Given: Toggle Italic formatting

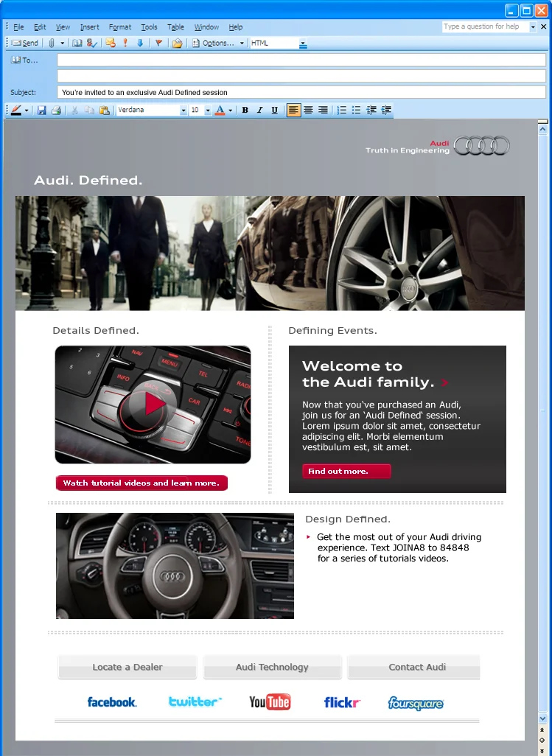Looking at the screenshot, I should [260, 110].
